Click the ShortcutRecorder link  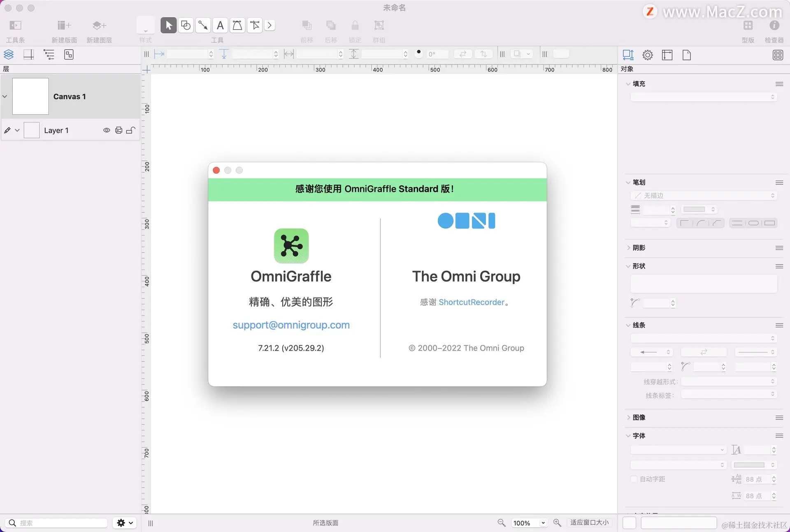pyautogui.click(x=471, y=303)
